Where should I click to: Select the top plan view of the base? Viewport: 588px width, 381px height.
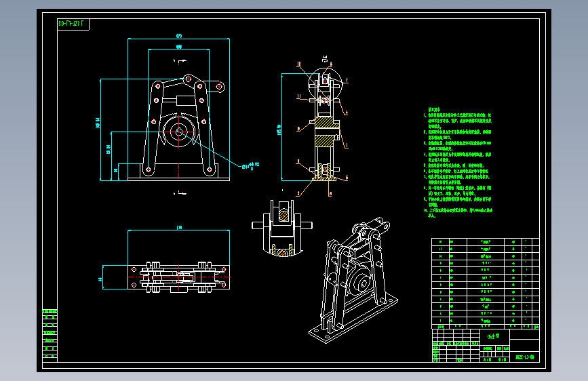[x=179, y=277]
